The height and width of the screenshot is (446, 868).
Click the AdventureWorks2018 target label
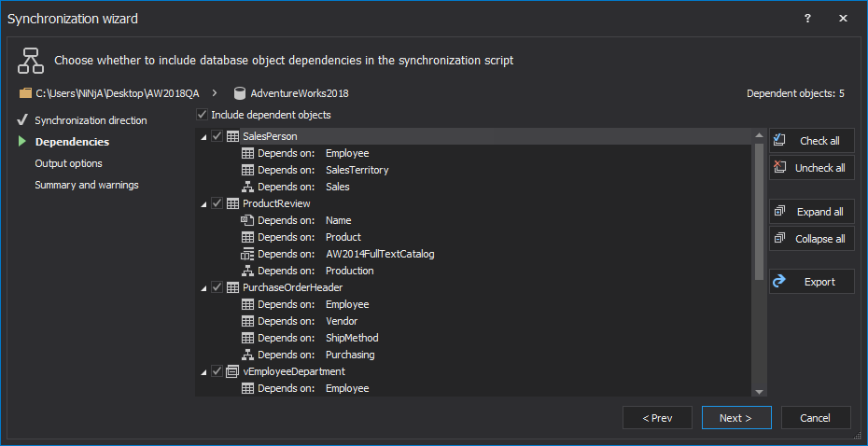300,93
